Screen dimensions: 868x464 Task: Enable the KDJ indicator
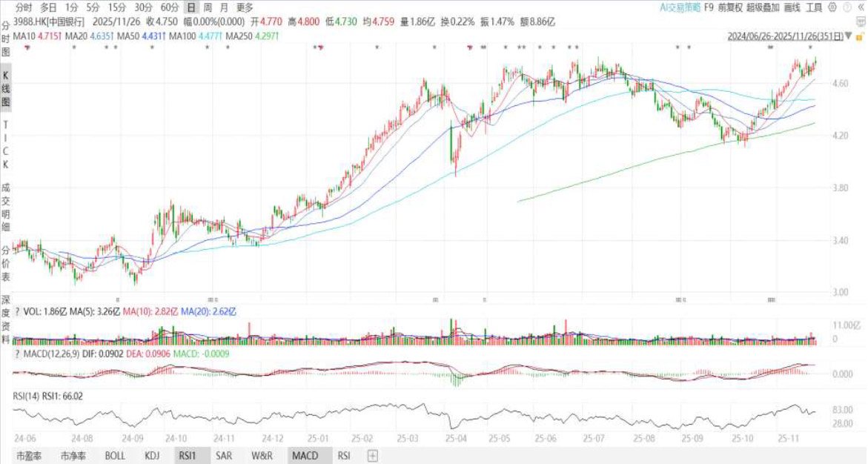(x=152, y=456)
